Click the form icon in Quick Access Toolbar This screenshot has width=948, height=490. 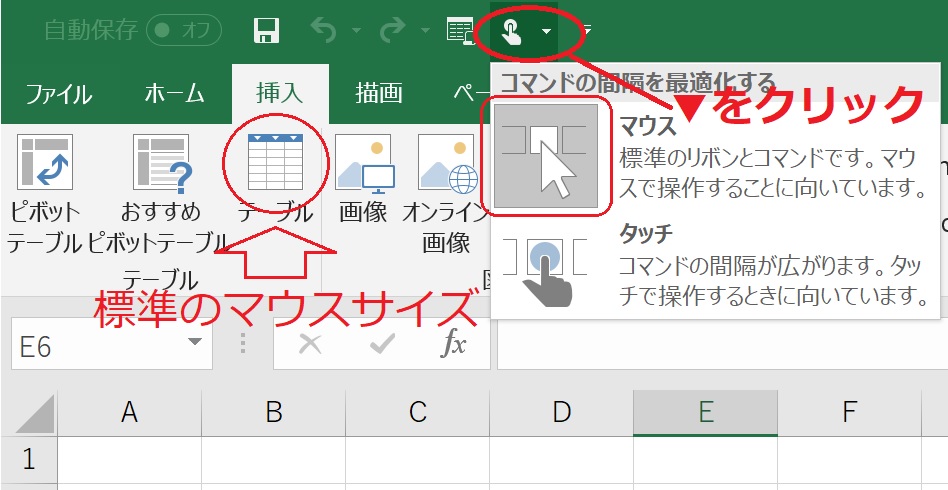(459, 30)
